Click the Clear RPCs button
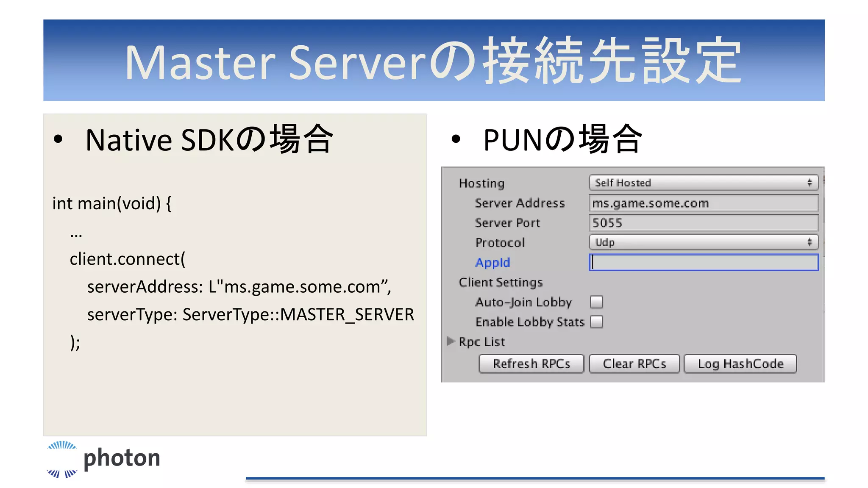This screenshot has height=488, width=868. point(634,364)
